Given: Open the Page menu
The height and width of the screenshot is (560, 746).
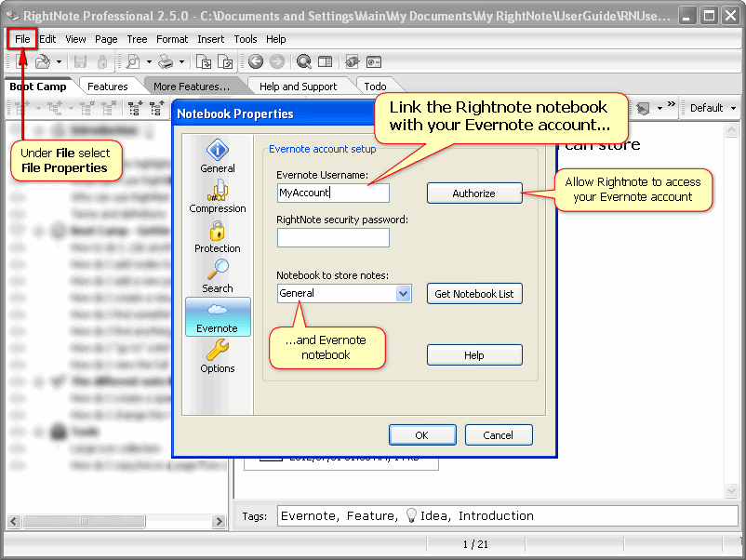Looking at the screenshot, I should [106, 39].
